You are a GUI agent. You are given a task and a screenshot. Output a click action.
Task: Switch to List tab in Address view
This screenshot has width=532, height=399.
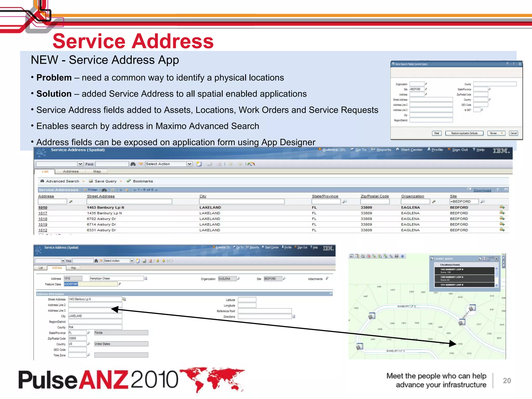[x=41, y=268]
